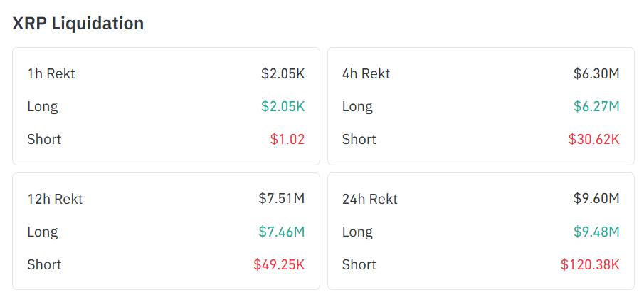Screen dimensions: 644x300
Task: Click the Long label in 1h card
Action: [x=43, y=107]
